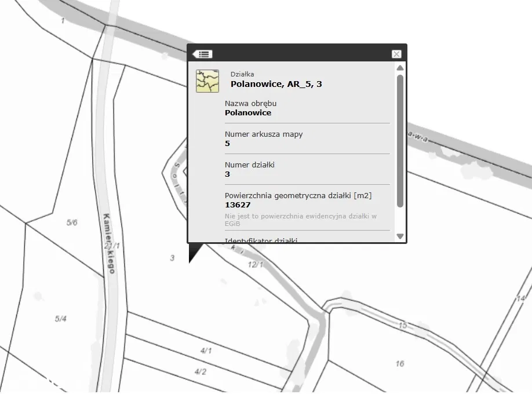Viewport: 532px width, 394px height.
Task: Close the parcel info popup
Action: coord(396,54)
